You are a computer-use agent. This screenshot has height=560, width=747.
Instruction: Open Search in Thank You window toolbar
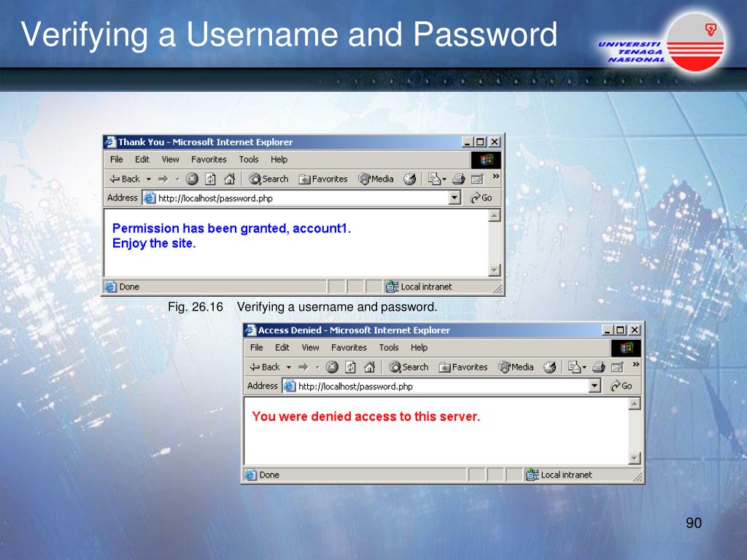pyautogui.click(x=268, y=179)
